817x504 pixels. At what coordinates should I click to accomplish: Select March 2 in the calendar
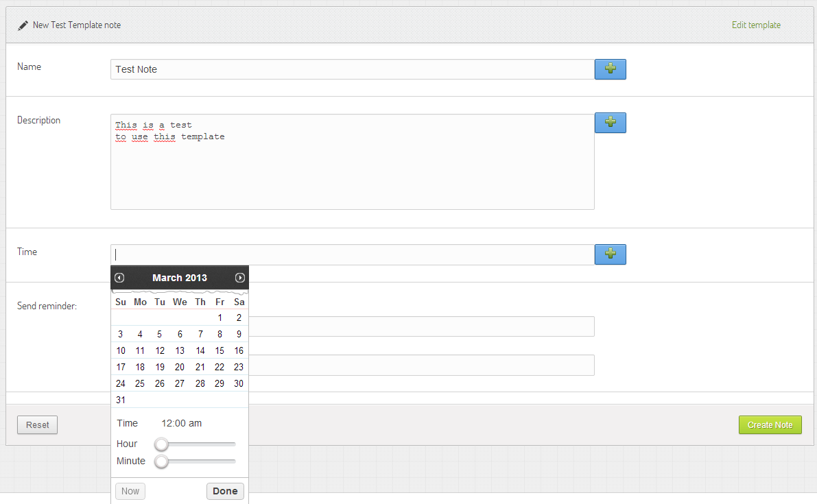tap(239, 317)
